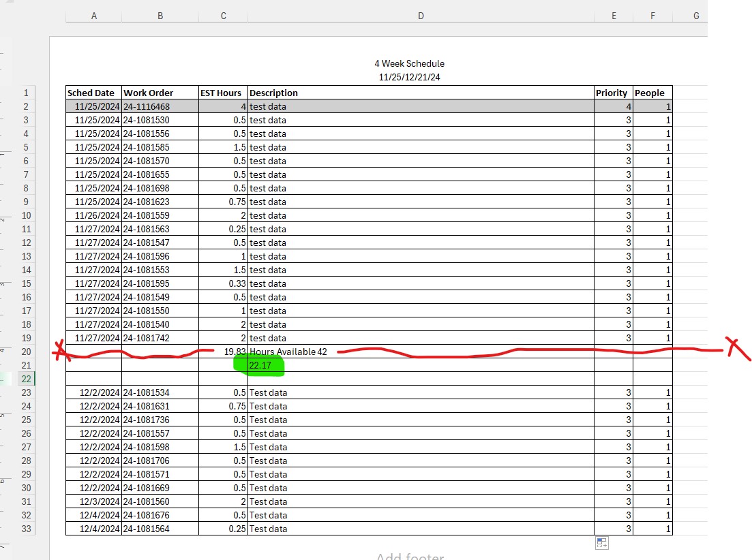The image size is (752, 560).
Task: Click the Add footer area
Action: pyautogui.click(x=410, y=555)
